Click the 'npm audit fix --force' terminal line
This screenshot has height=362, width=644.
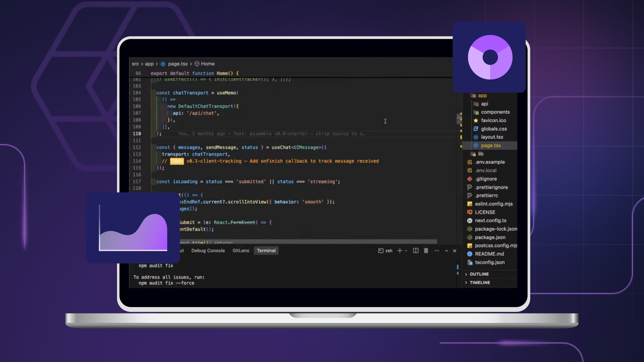click(x=166, y=283)
